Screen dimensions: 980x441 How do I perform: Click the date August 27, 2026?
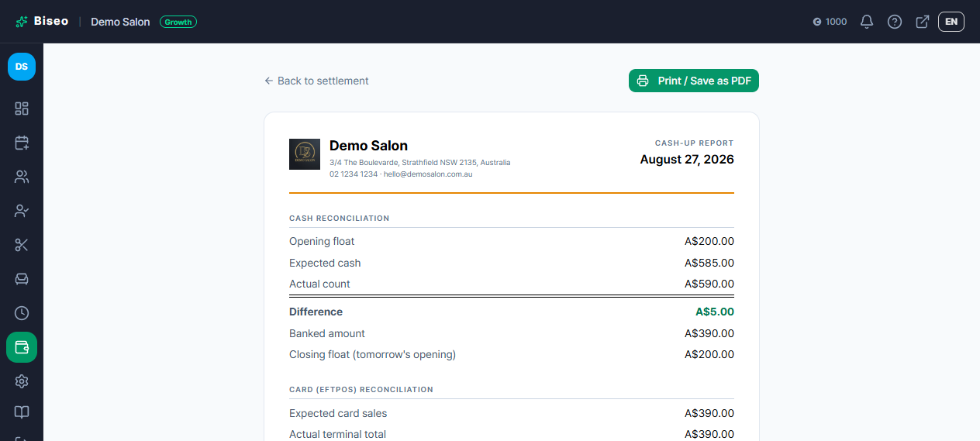coord(687,160)
